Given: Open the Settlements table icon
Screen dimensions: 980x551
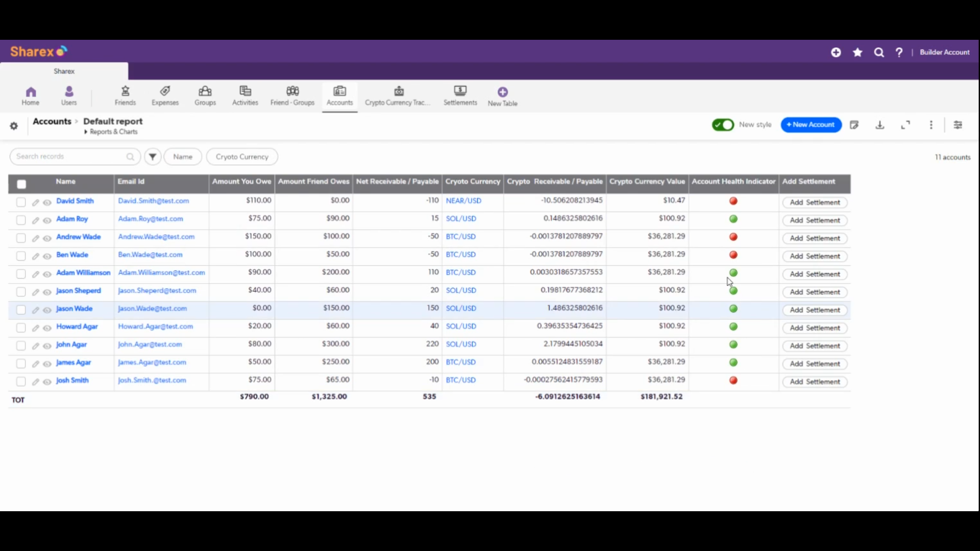Looking at the screenshot, I should [x=460, y=92].
